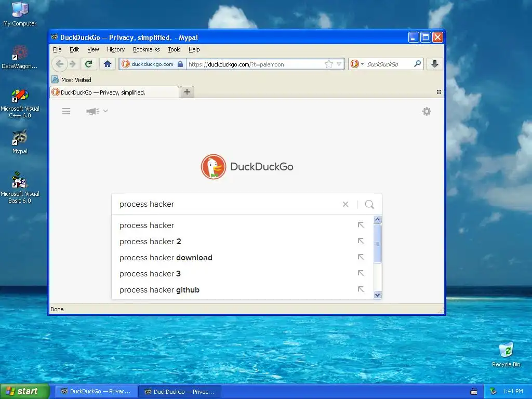This screenshot has height=399, width=532.
Task: Select the My Computer desktop icon
Action: [x=20, y=14]
